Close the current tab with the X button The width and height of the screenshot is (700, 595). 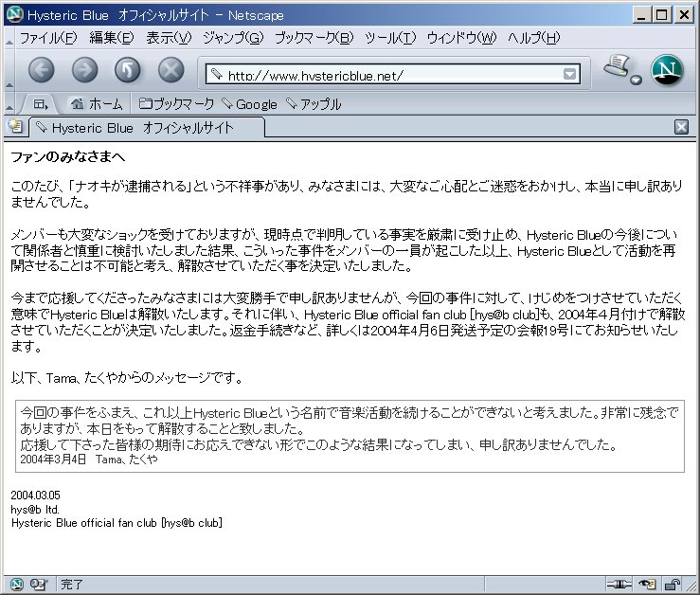681,127
